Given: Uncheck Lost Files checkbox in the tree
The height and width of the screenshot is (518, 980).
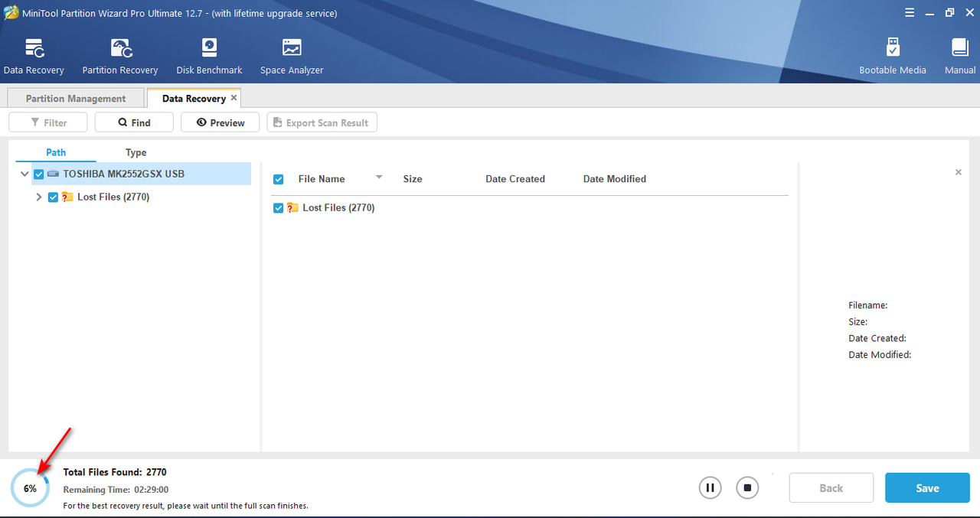Looking at the screenshot, I should tap(53, 197).
